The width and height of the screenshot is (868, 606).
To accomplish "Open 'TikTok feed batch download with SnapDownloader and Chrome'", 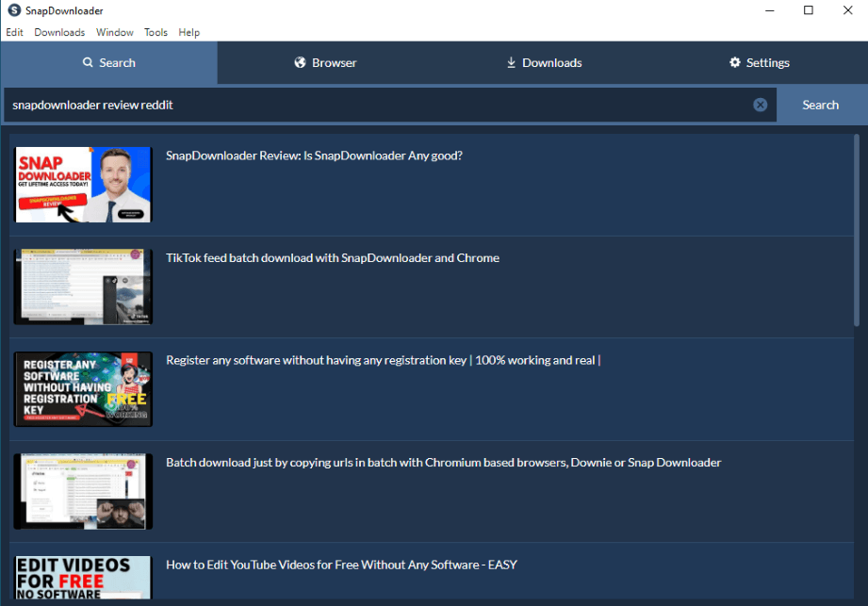I will (333, 258).
